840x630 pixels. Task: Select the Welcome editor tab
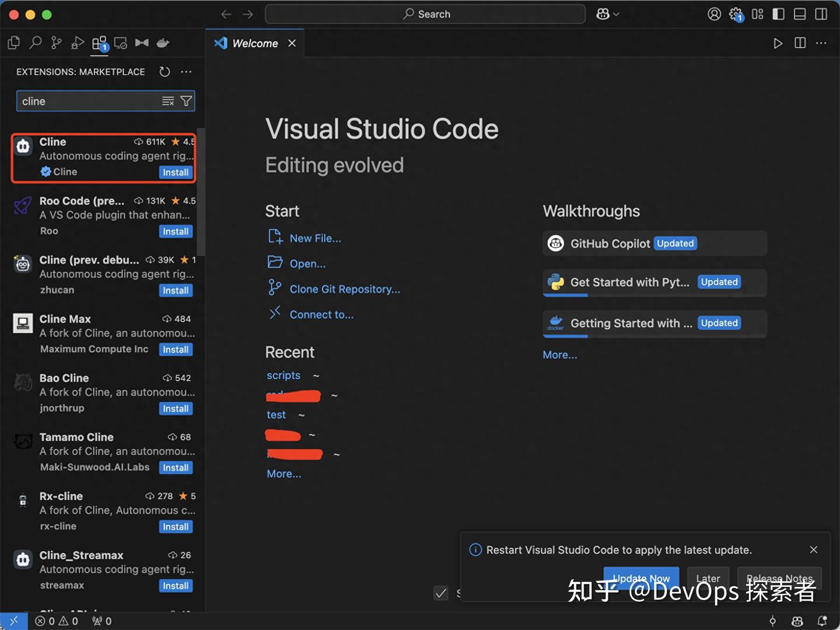[254, 43]
